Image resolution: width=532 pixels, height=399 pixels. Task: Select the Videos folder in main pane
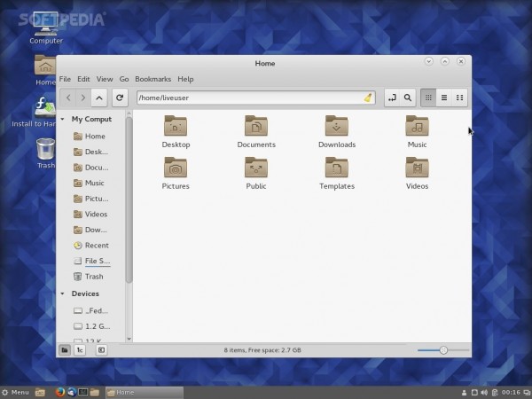pos(417,174)
